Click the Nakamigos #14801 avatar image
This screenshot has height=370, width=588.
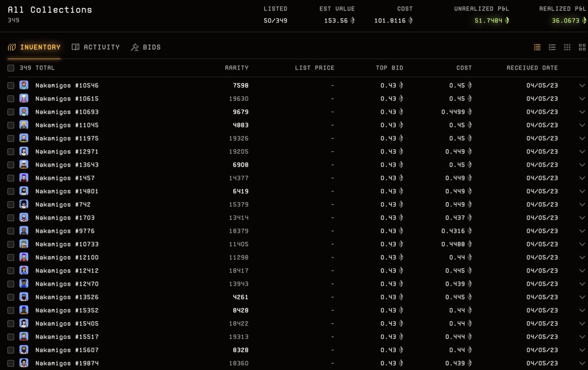tap(24, 191)
